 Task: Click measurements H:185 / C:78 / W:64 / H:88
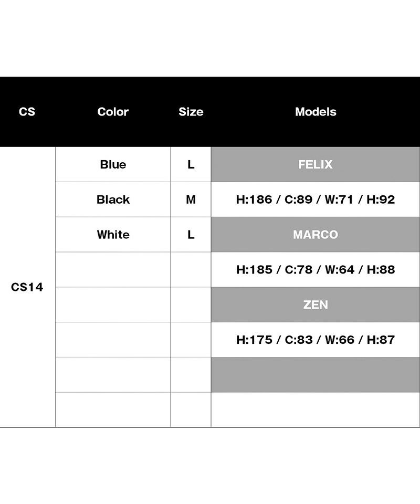point(316,269)
